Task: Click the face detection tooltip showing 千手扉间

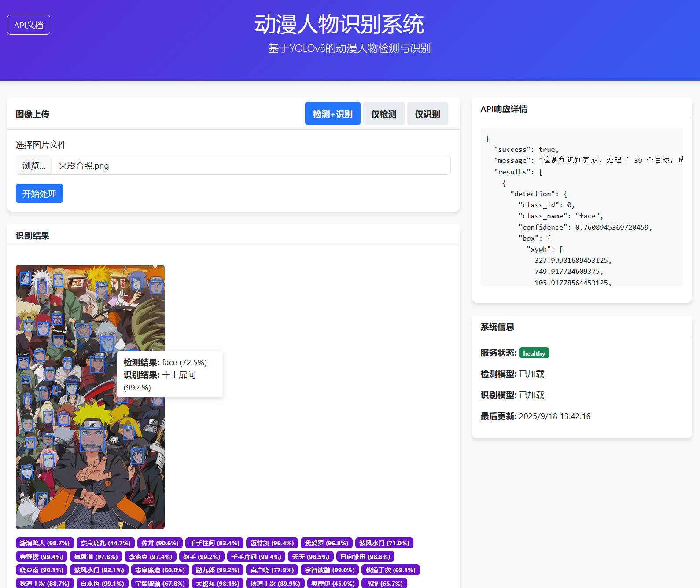Action: (170, 375)
